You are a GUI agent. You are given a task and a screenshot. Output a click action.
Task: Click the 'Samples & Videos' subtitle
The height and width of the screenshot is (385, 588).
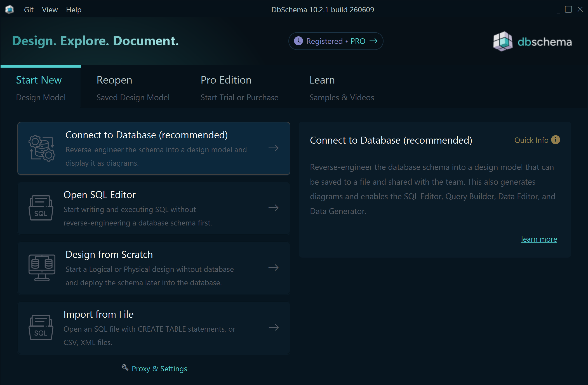[x=342, y=97]
